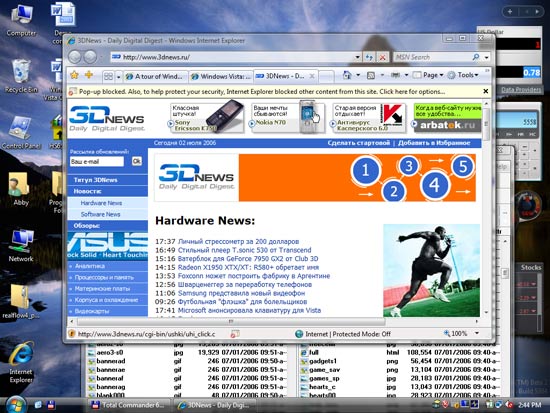The width and height of the screenshot is (550, 413).
Task: Open Control Panel desktop icon
Action: [21, 133]
